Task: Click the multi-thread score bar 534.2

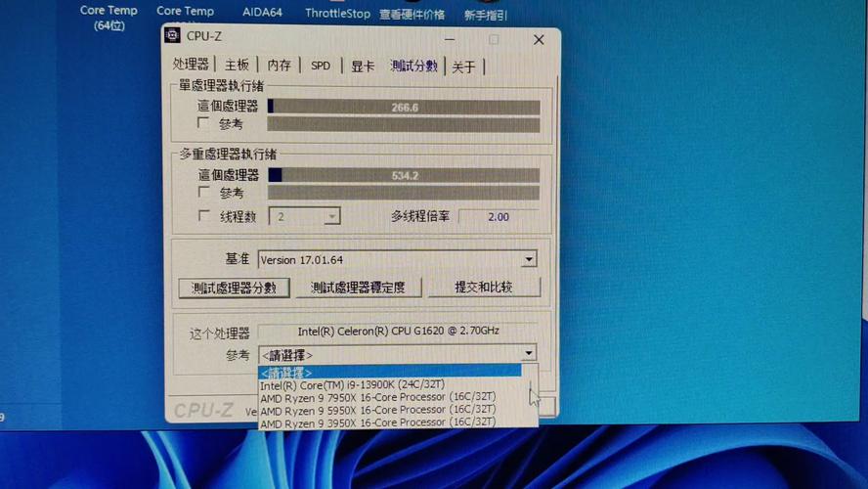Action: tap(404, 176)
